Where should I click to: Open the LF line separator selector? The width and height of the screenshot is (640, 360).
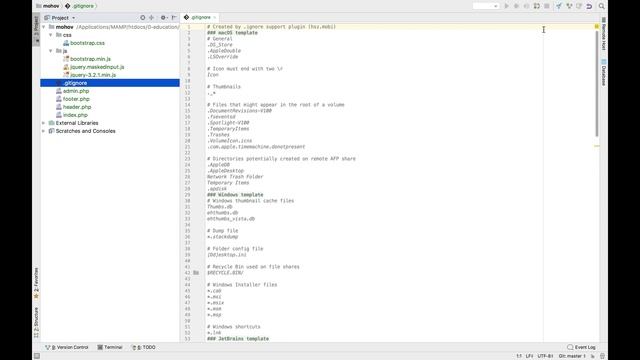[529, 356]
